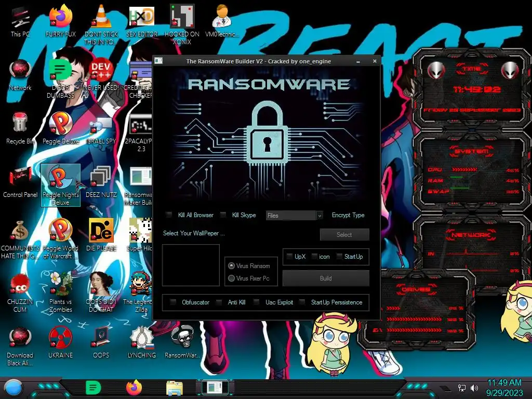Open the Plants vs Zombies icon
This screenshot has height=399, width=532.
pyautogui.click(x=60, y=292)
